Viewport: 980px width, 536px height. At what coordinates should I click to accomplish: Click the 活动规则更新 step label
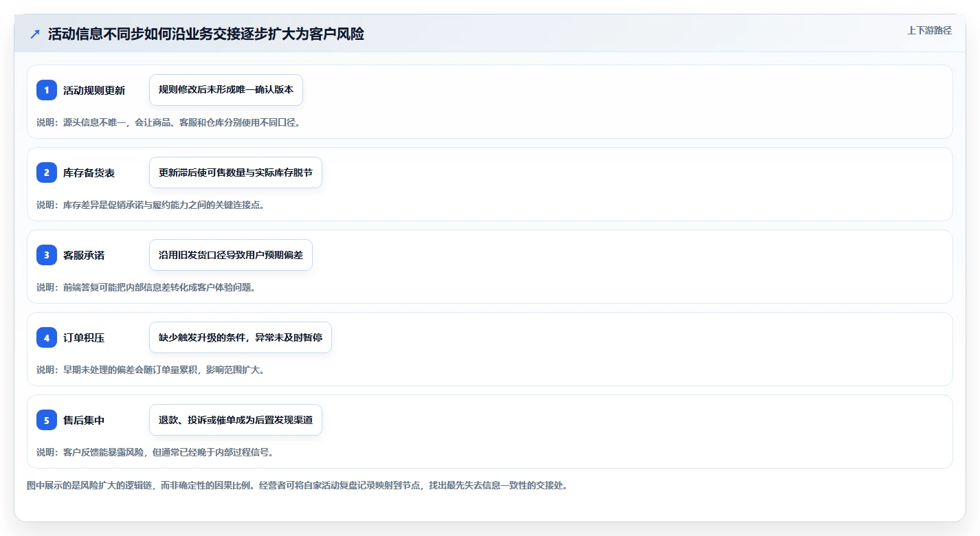click(94, 90)
